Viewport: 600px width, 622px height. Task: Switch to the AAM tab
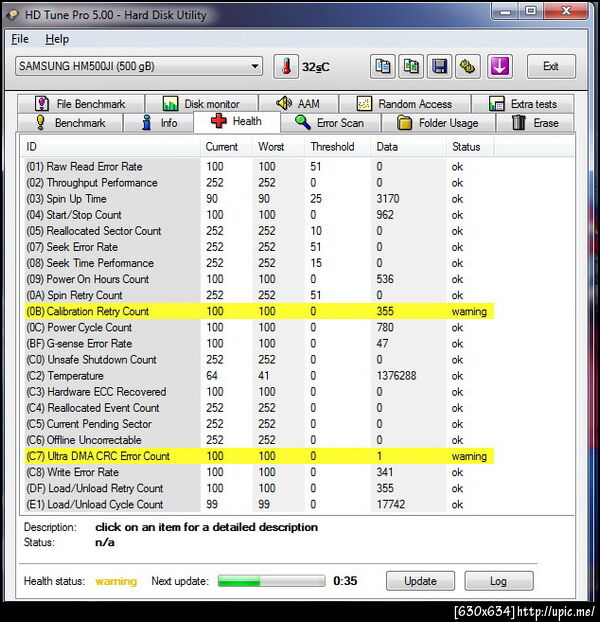(298, 104)
